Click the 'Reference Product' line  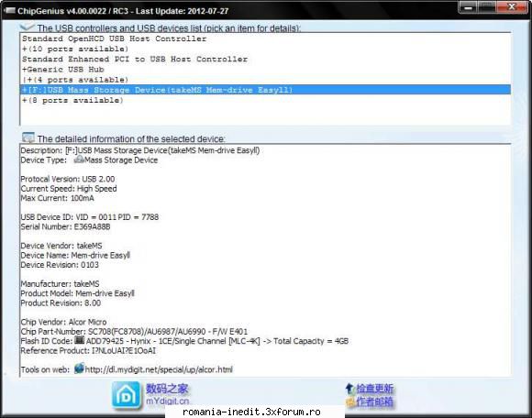coord(88,350)
